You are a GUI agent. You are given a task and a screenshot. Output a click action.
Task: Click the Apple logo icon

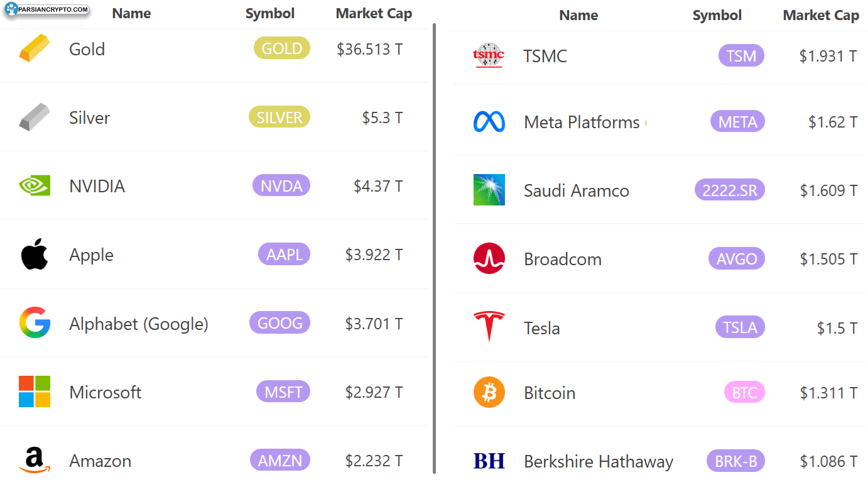(x=35, y=254)
